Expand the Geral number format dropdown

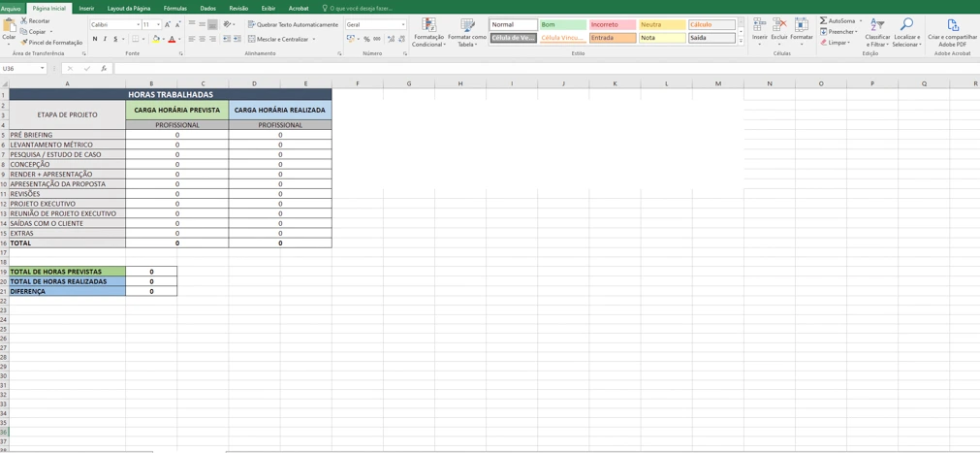tap(403, 24)
